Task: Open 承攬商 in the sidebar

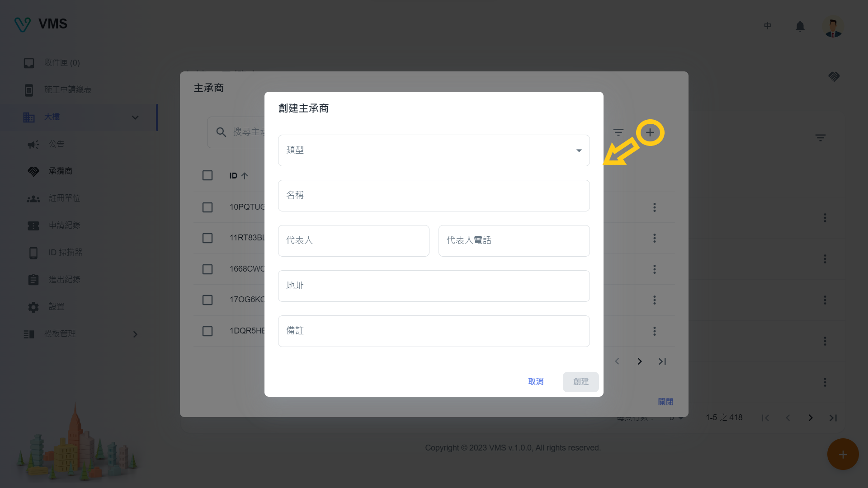Action: click(60, 171)
